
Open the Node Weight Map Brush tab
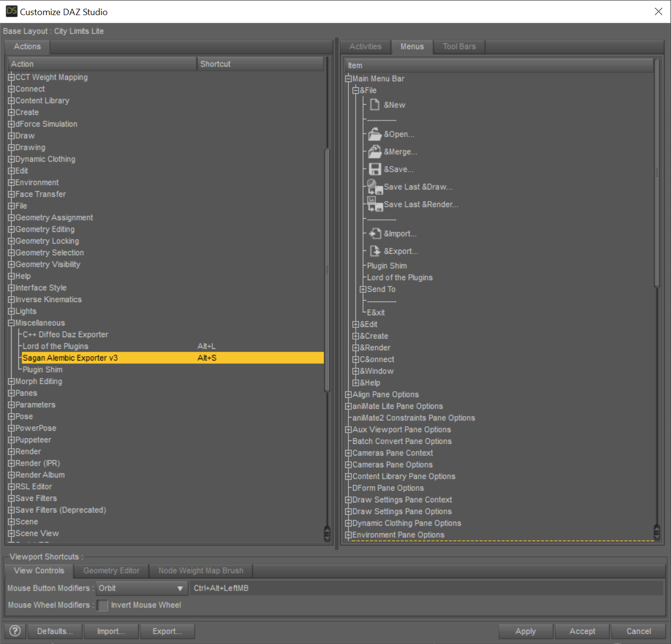[201, 571]
